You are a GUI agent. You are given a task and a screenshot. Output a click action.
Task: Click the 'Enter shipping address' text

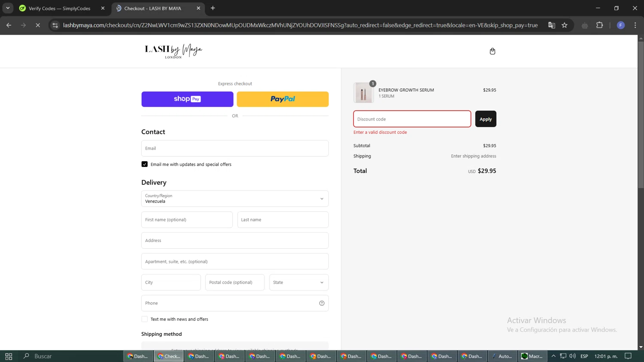(474, 156)
